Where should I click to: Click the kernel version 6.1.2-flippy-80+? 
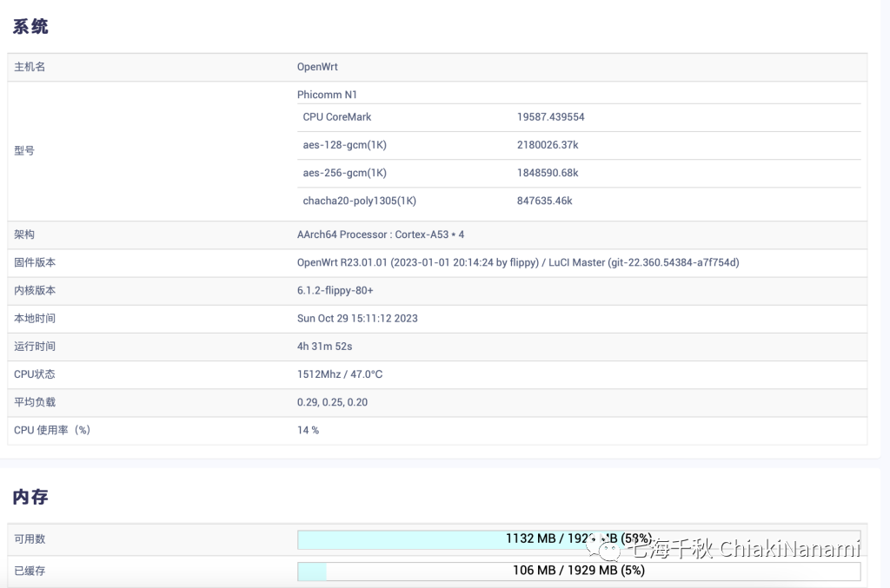pyautogui.click(x=335, y=290)
